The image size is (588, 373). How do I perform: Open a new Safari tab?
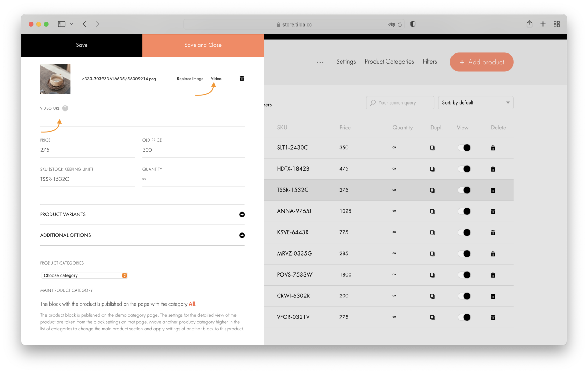coord(543,24)
